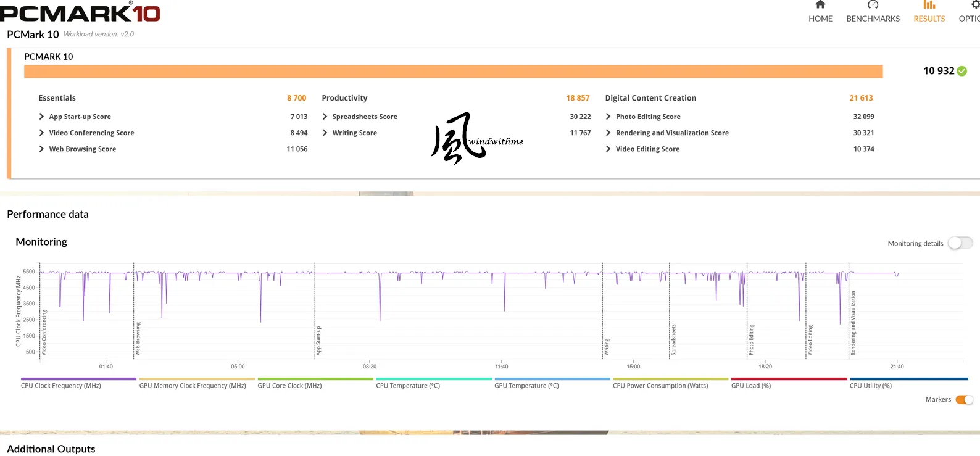
Task: Select the CPU Utility (%) legend
Action: tap(871, 386)
